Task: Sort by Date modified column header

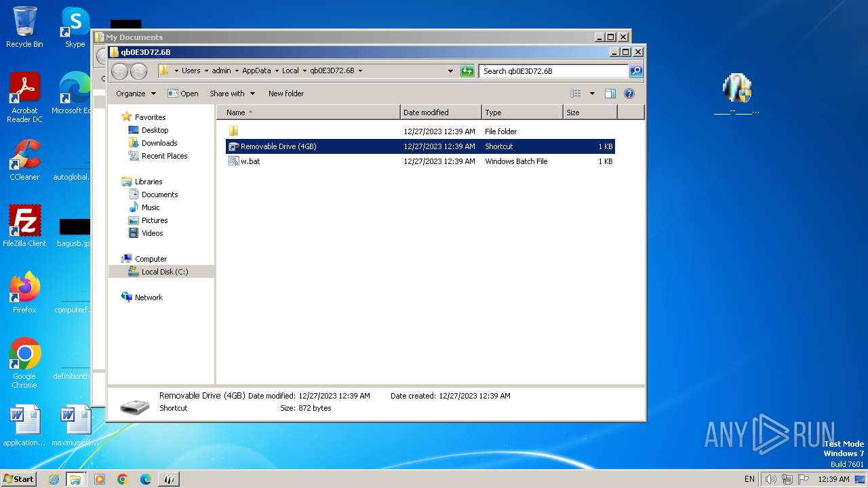Action: (441, 113)
